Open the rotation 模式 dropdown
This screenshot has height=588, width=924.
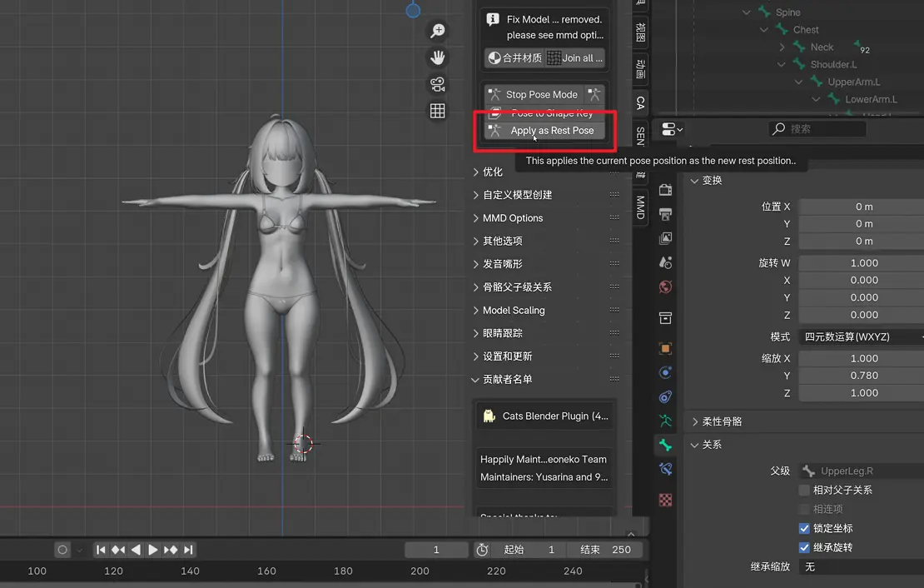861,336
